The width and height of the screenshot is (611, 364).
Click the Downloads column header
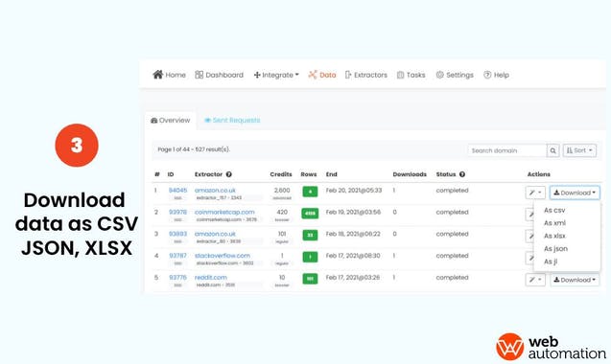click(410, 174)
